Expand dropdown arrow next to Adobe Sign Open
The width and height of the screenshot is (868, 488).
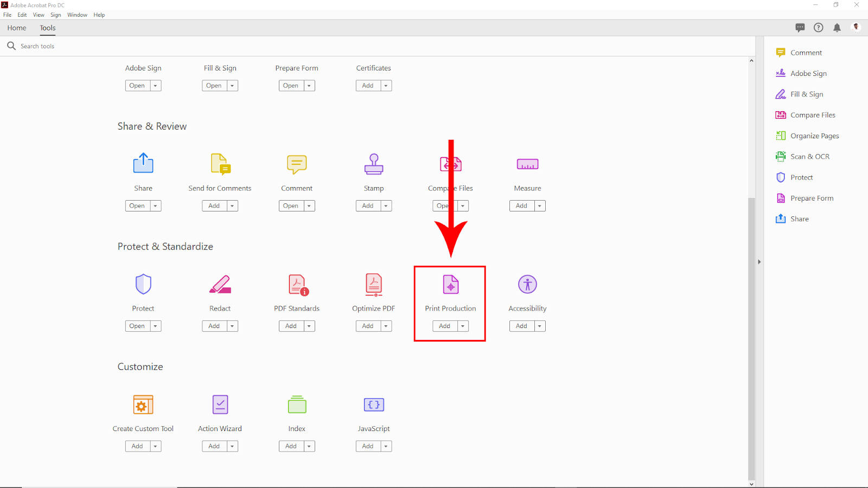(156, 86)
